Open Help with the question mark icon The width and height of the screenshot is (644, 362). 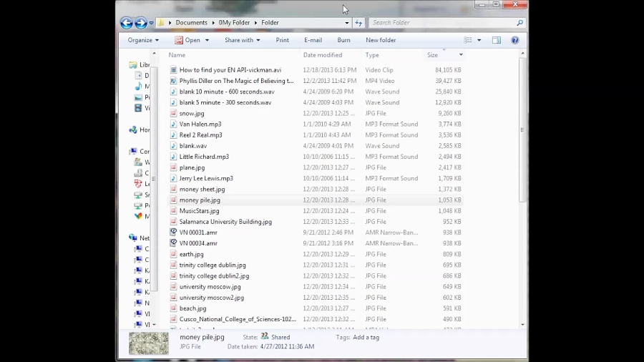click(515, 40)
